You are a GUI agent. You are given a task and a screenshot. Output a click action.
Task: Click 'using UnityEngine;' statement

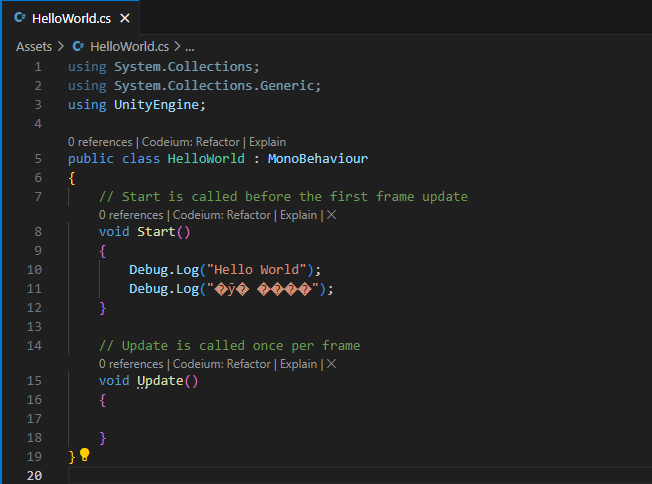point(137,105)
